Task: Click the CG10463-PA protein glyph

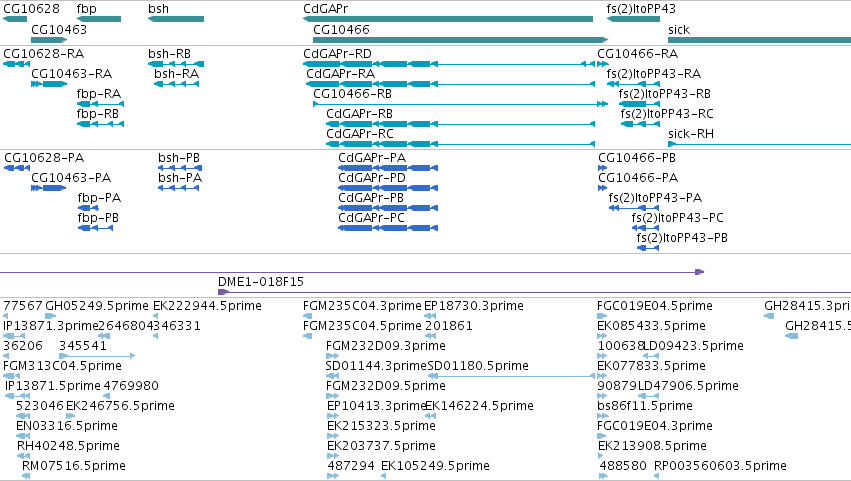Action: point(48,188)
